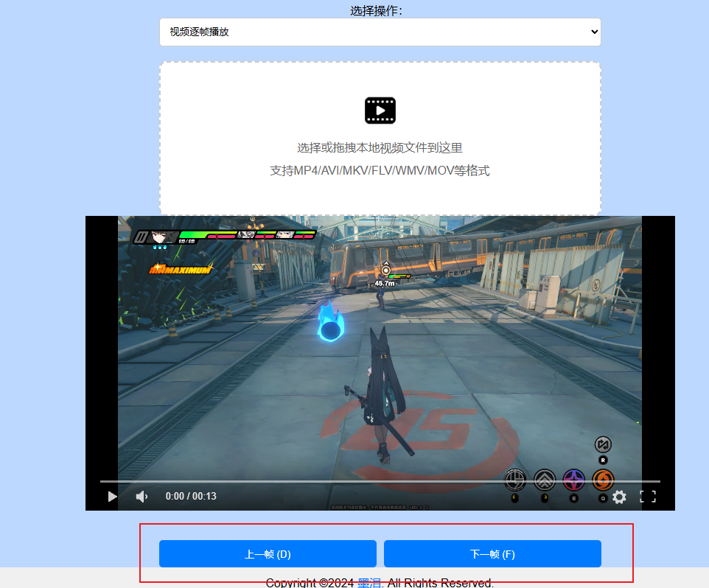Viewport: 709px width, 588px height.
Task: Click the 选择或拖拽本地视频文件到这里 upload text
Action: click(380, 147)
